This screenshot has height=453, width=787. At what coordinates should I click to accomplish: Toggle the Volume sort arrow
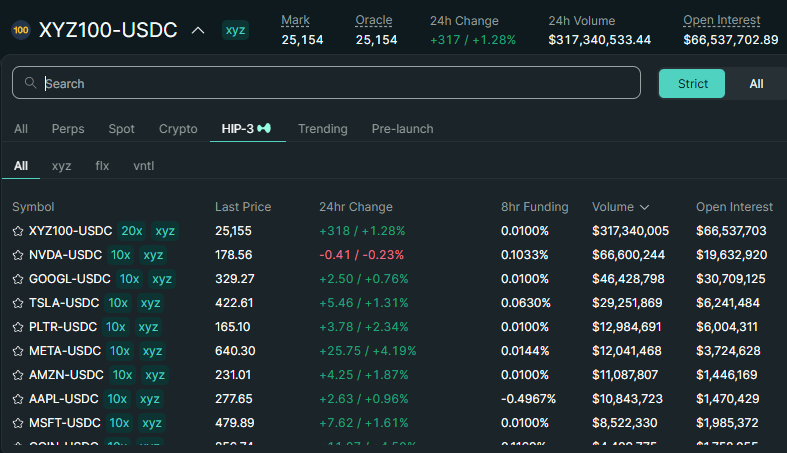(645, 207)
